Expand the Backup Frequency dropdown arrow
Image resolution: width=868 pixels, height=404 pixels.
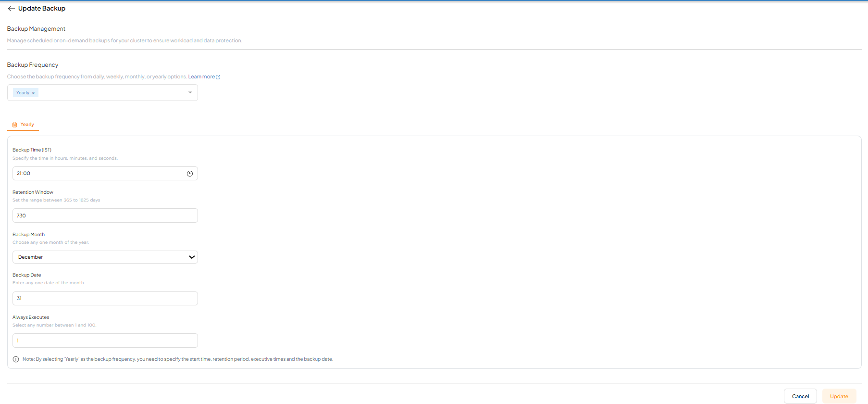[x=190, y=92]
